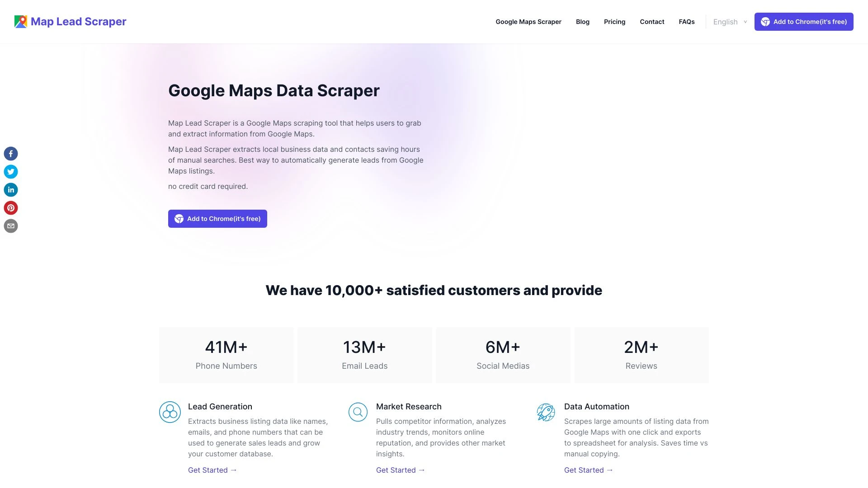
Task: Select the Blog menu item
Action: (x=582, y=21)
